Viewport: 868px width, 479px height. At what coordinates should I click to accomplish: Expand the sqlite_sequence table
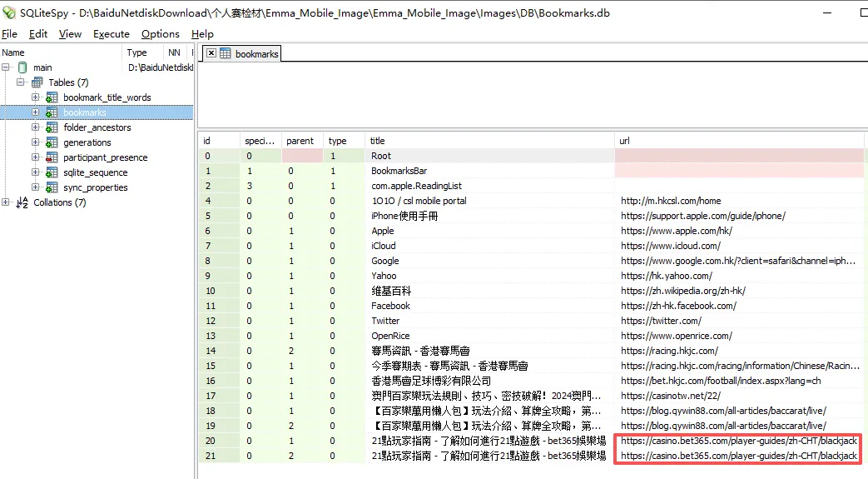pos(36,172)
